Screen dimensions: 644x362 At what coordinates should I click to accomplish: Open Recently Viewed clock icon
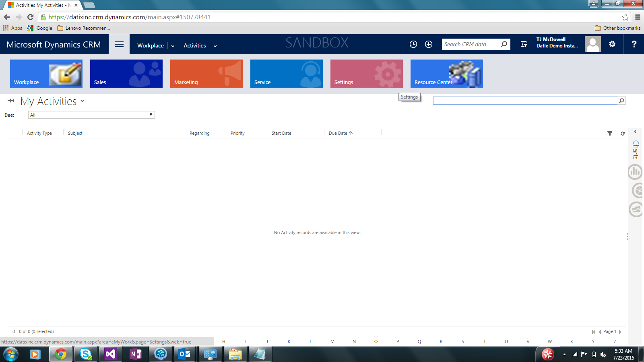tap(413, 44)
